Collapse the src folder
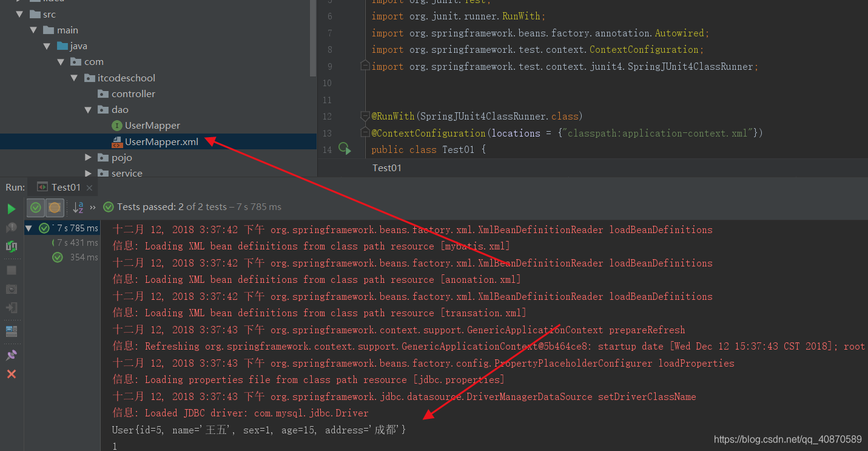Screen dimensions: 868x451 20,14
